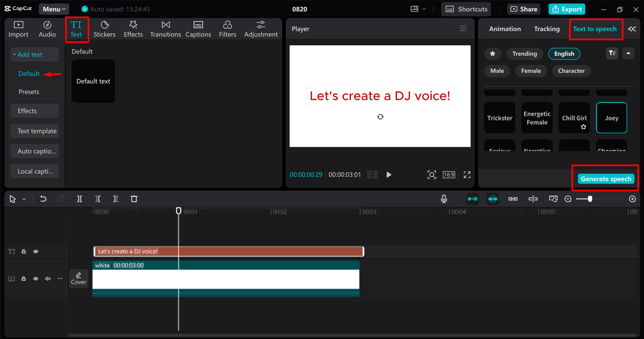The image size is (644, 339).
Task: Click the Export button
Action: 567,9
